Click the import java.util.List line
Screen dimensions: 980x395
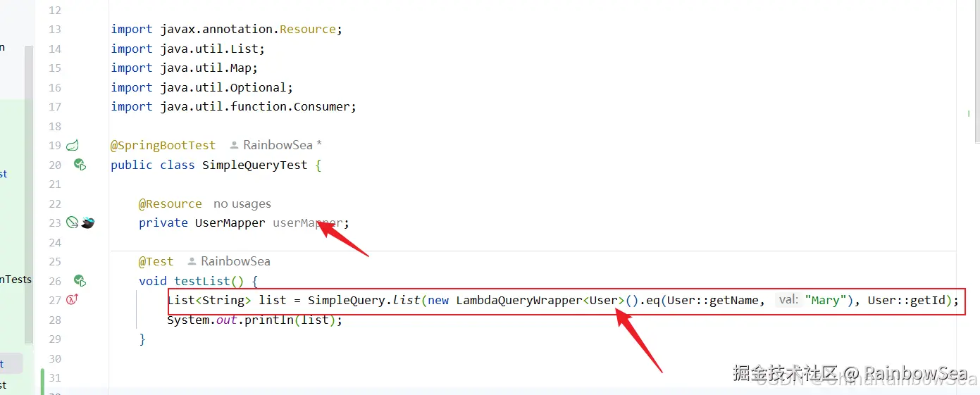pyautogui.click(x=187, y=49)
